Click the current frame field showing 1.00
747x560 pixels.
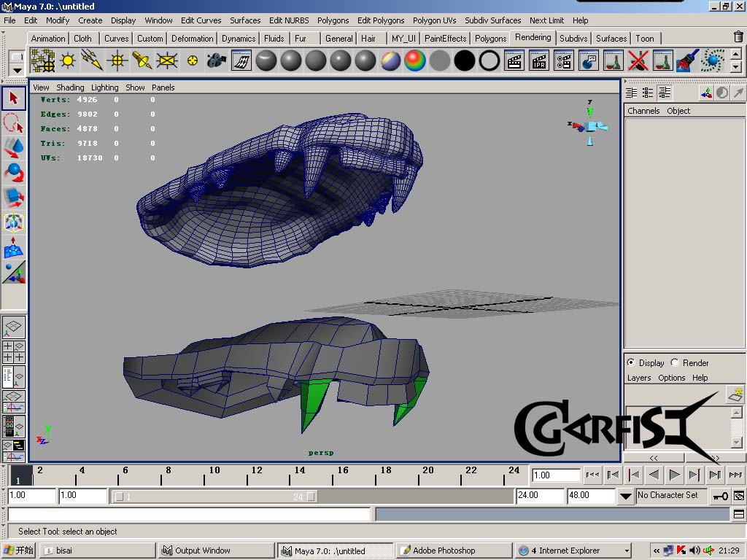pos(555,475)
